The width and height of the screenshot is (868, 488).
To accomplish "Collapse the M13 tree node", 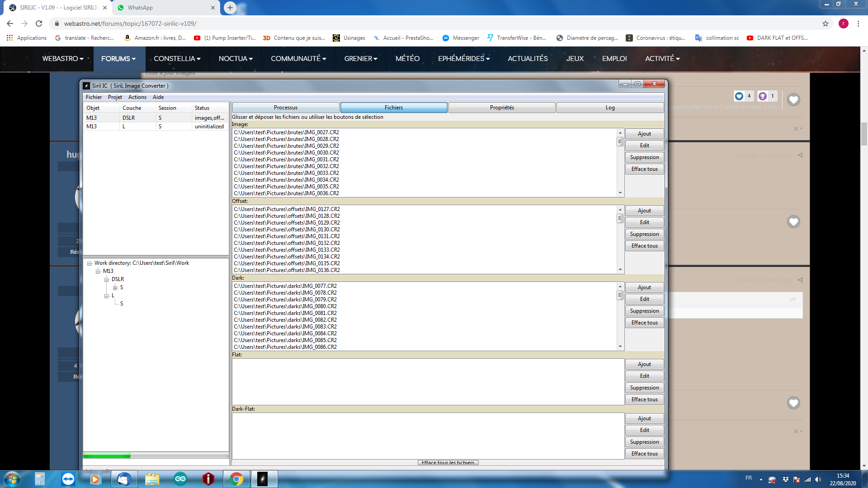I will (98, 272).
